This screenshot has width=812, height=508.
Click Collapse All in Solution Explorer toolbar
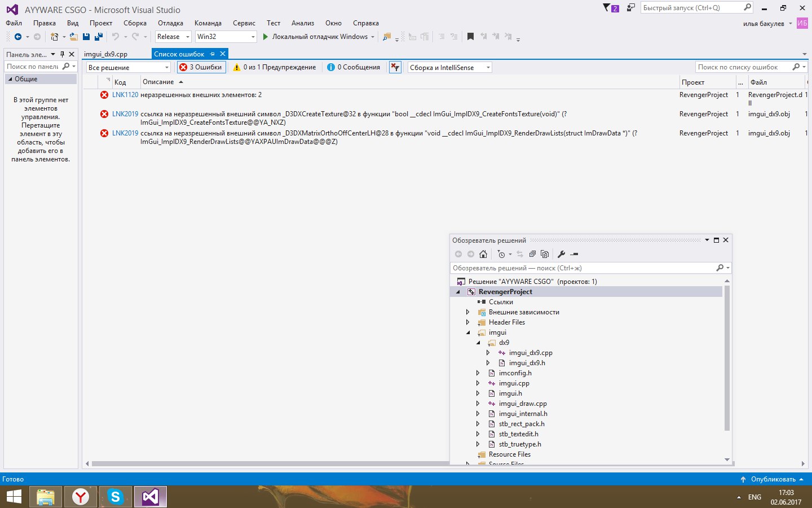(x=532, y=254)
